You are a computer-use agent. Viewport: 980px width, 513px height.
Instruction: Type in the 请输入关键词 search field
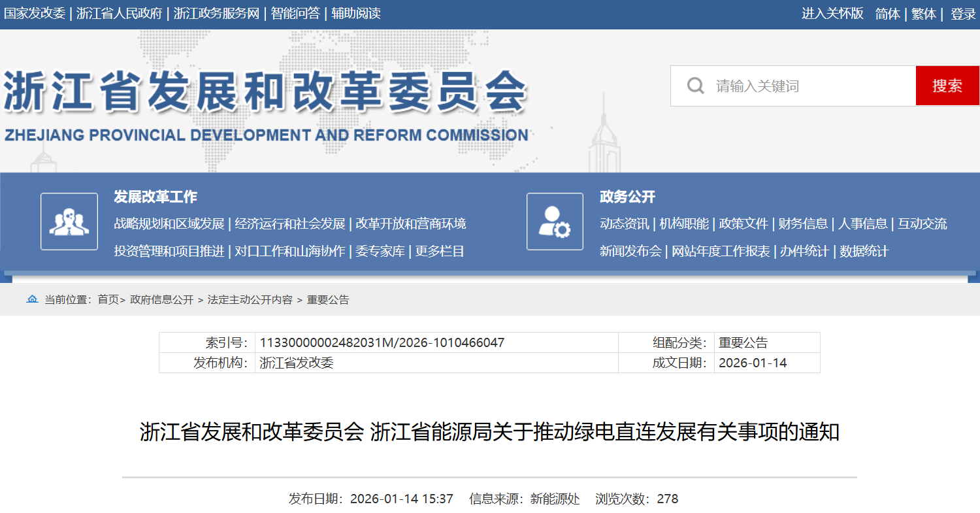[810, 86]
